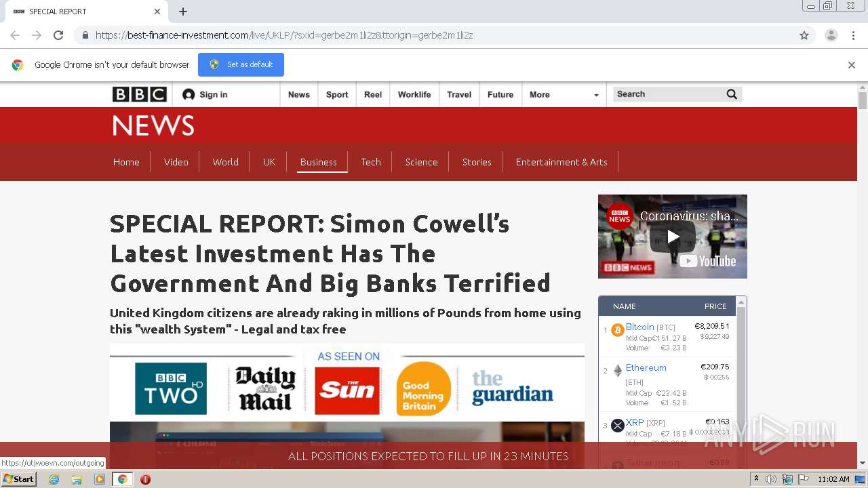Open media player taskbar icon
The image size is (868, 488).
(100, 479)
